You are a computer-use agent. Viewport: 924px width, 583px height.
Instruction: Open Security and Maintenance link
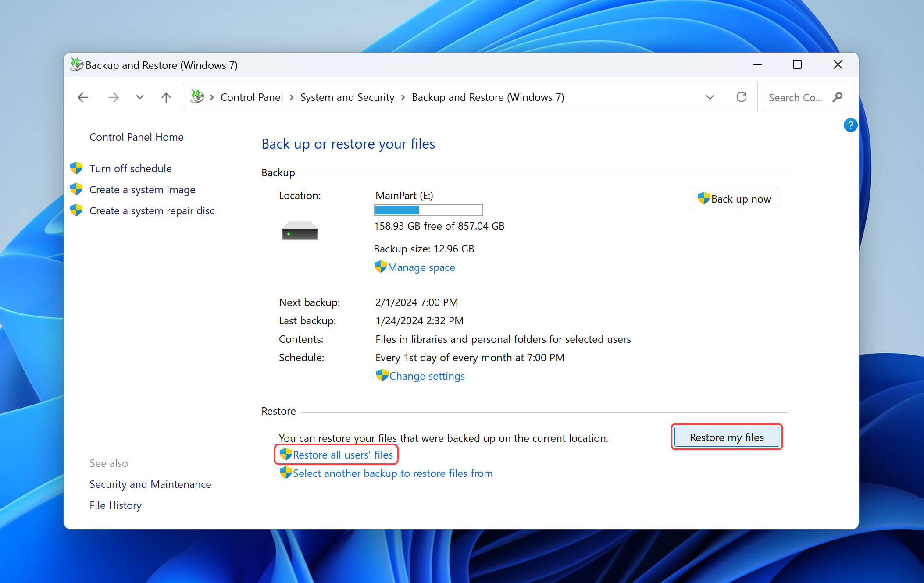click(x=150, y=484)
